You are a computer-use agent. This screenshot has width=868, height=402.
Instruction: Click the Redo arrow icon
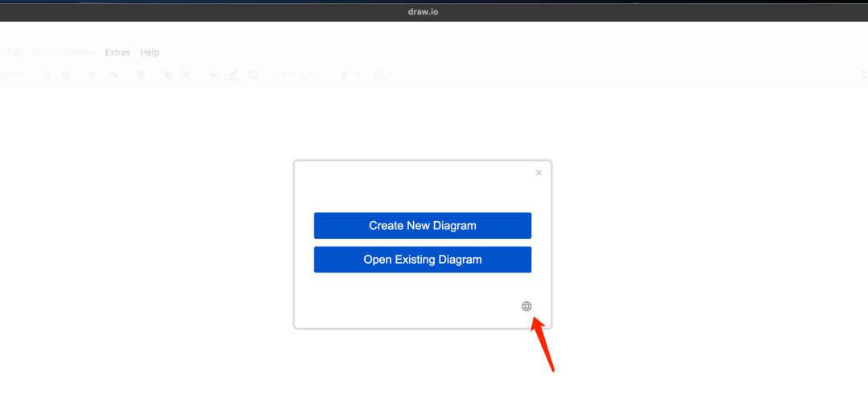tap(113, 75)
